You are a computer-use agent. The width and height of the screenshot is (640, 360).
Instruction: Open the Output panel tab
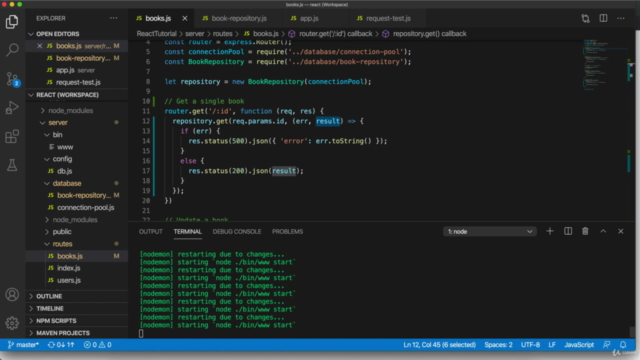point(150,231)
